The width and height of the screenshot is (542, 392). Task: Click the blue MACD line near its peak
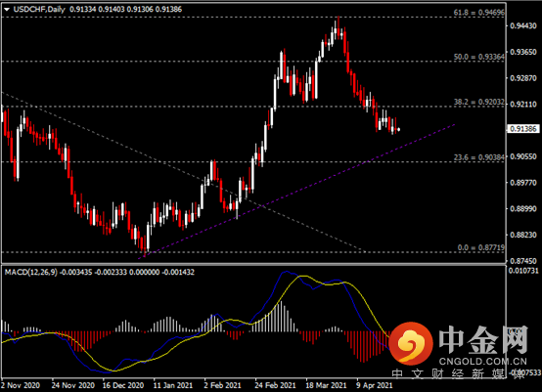click(x=286, y=272)
